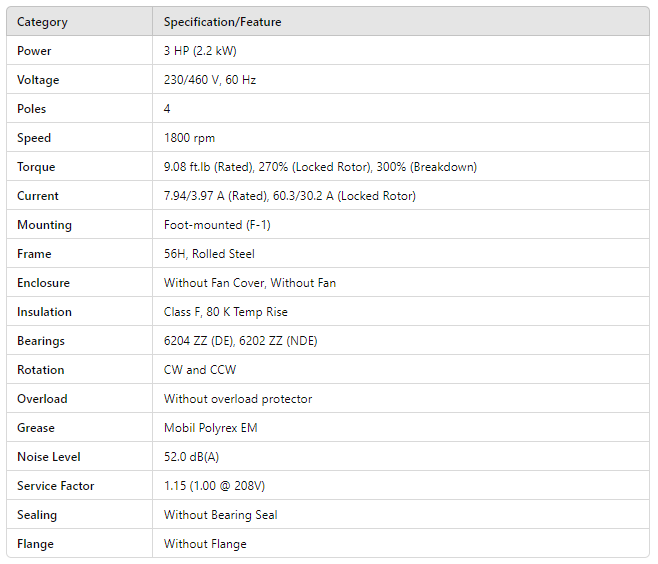Select the 56H, Rolled Steel value
The width and height of the screenshot is (658, 564).
(209, 254)
